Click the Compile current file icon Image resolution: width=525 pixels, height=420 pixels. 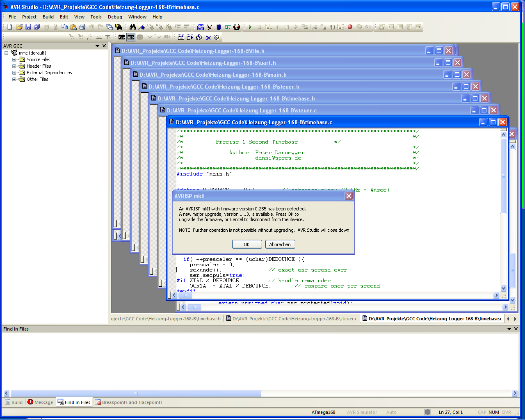[x=199, y=37]
